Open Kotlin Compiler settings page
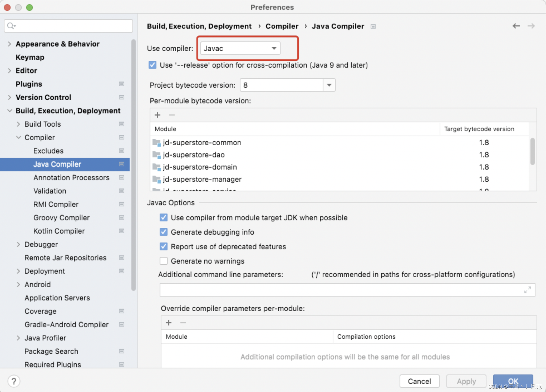This screenshot has height=392, width=546. [59, 231]
